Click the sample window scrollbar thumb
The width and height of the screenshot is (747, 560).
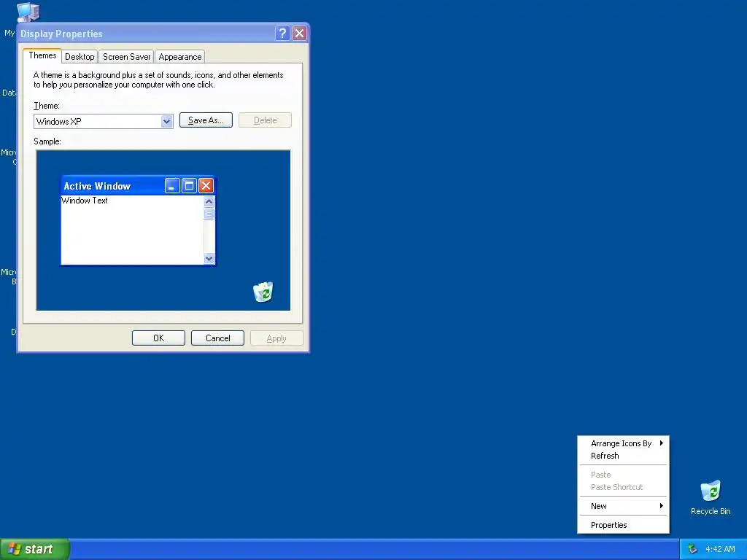tap(209, 214)
